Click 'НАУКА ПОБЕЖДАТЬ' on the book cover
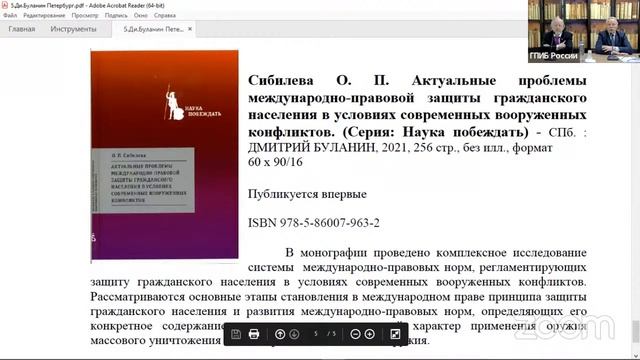 (x=203, y=111)
